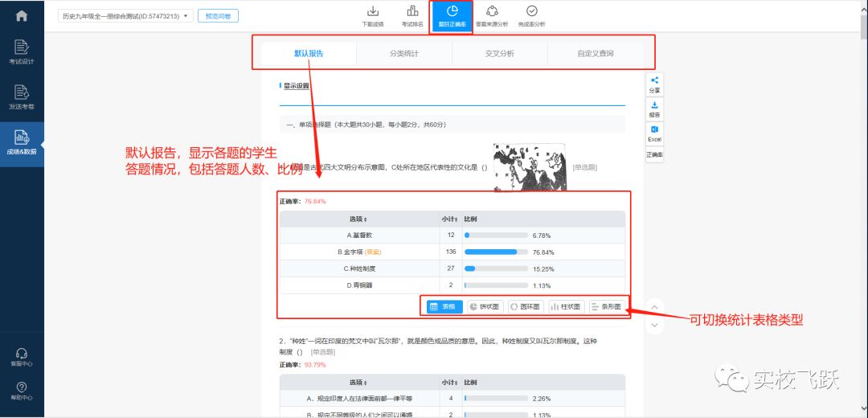Export via the Excel icon
Screen dimensions: 868x418
tap(654, 133)
